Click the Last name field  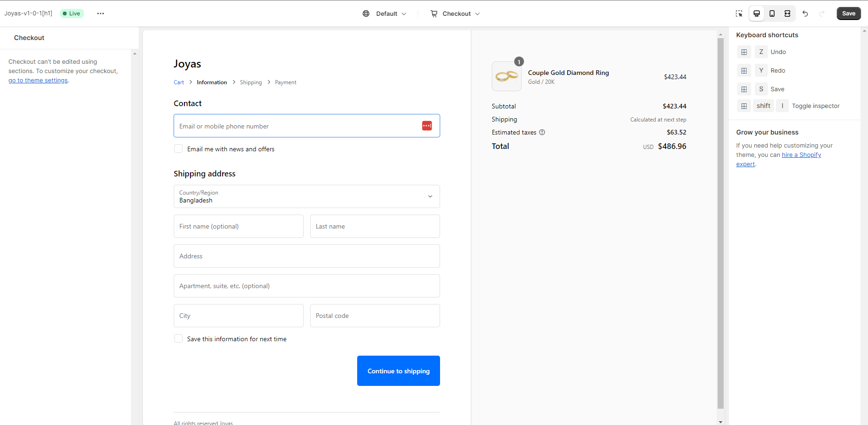point(375,226)
